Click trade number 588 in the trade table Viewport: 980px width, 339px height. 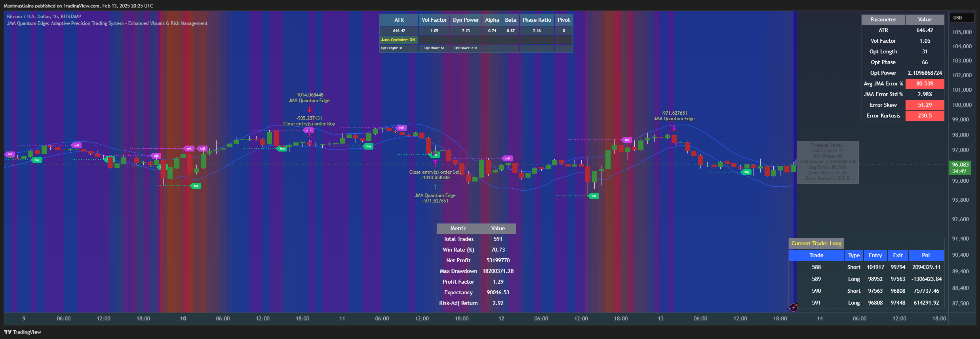[816, 267]
